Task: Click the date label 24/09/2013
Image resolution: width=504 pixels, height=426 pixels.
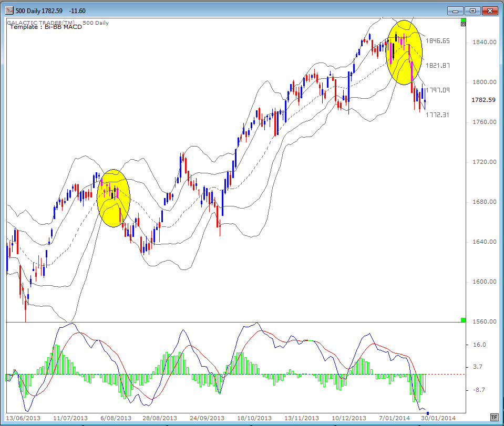Action: click(x=207, y=418)
